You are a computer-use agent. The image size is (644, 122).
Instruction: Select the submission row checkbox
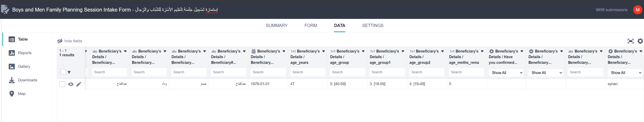tap(62, 84)
